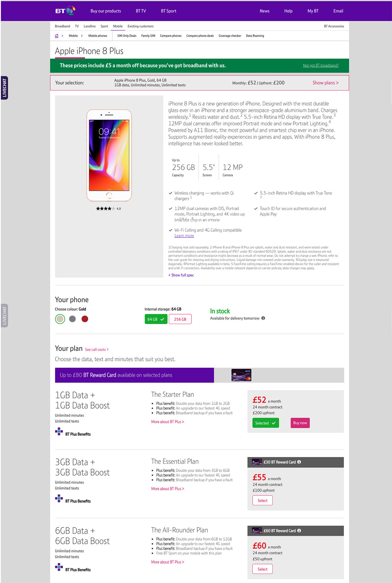392x583 pixels.
Task: Toggle the Selected button on Starter Plan
Action: 266,423
